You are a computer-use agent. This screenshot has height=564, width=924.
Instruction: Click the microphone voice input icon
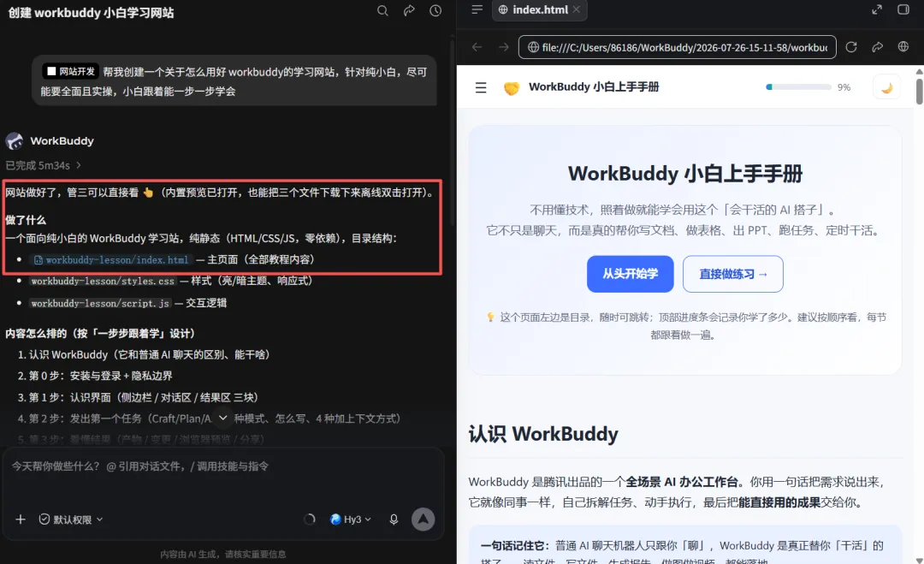pos(394,519)
